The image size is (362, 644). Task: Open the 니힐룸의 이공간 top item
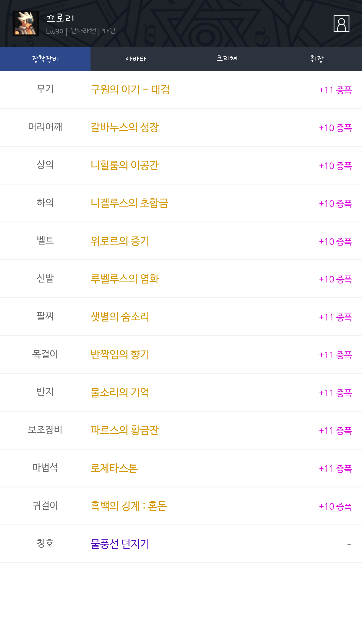[x=125, y=165]
